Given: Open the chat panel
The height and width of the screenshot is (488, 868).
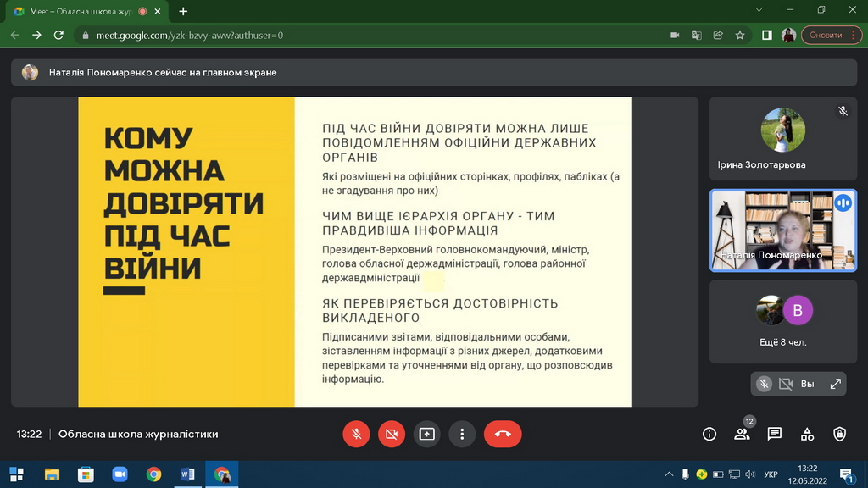Looking at the screenshot, I should (x=774, y=434).
